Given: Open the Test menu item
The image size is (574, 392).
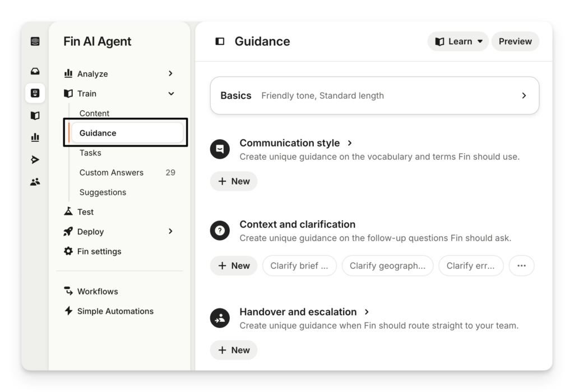Looking at the screenshot, I should click(85, 212).
